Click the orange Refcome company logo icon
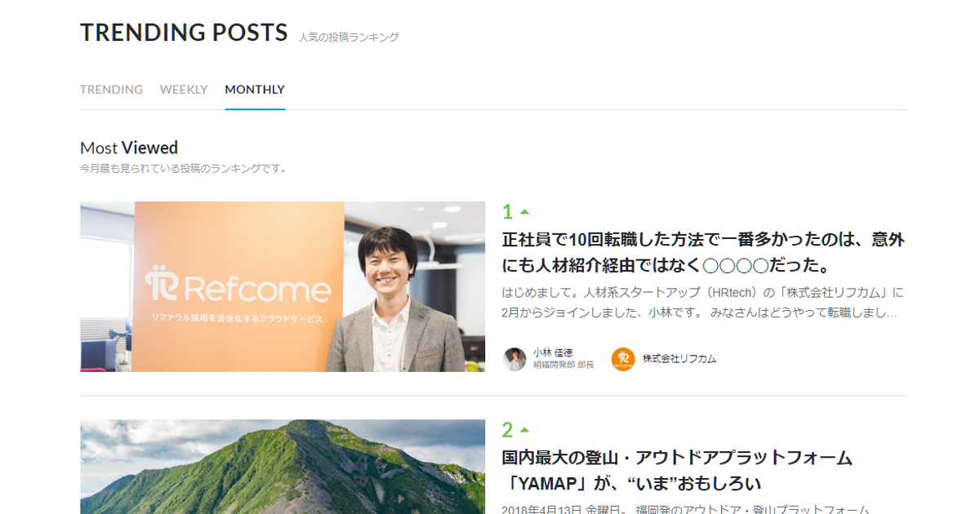Image resolution: width=980 pixels, height=514 pixels. click(x=623, y=359)
